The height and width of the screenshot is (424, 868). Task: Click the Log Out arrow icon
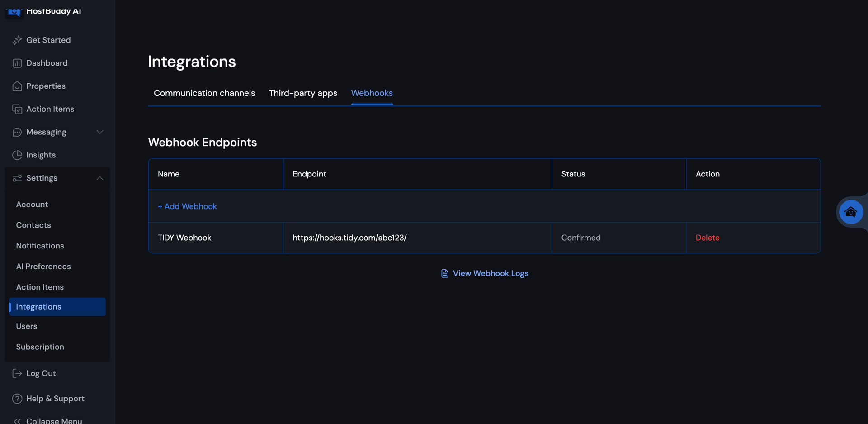point(17,373)
